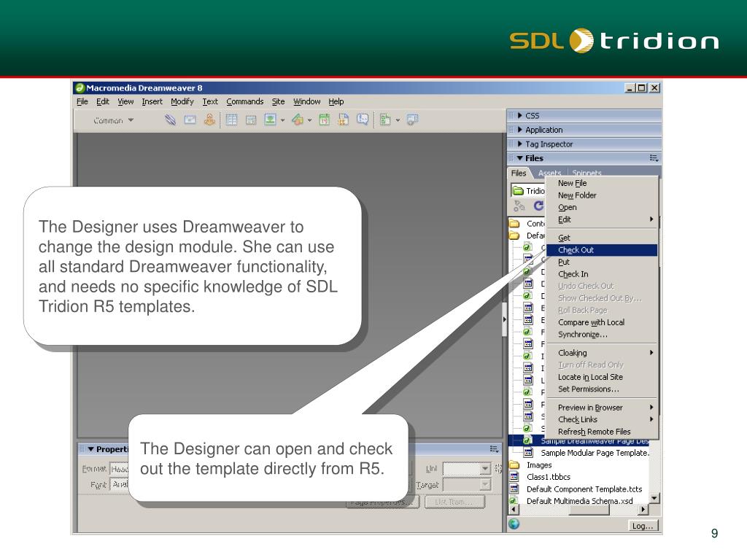747x560 pixels.
Task: Click the globe icon beside Log button
Action: [x=514, y=524]
